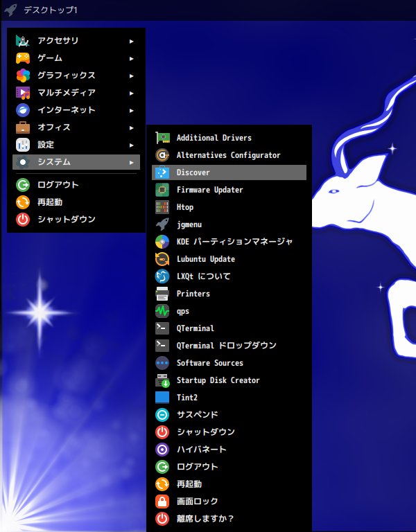Click the デスクトップ1 panel label
This screenshot has width=416, height=532.
tap(51, 10)
